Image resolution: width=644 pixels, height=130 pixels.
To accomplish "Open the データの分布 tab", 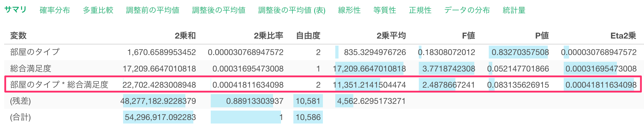I will coord(467,10).
